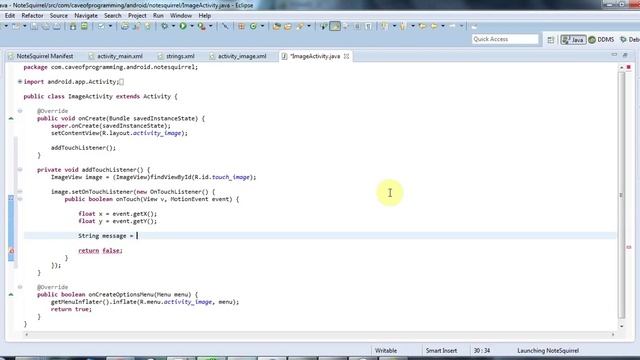
Task: Click the 30 : 34 cursor position indicator
Action: (482, 351)
